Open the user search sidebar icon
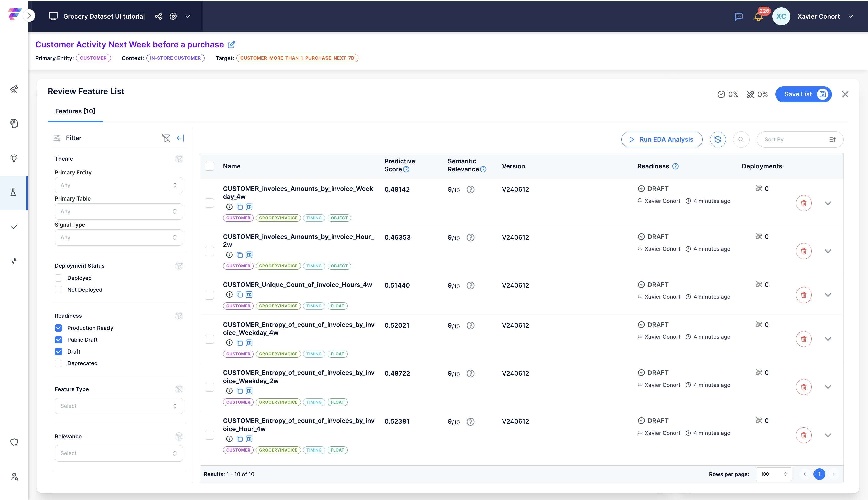 click(x=14, y=477)
